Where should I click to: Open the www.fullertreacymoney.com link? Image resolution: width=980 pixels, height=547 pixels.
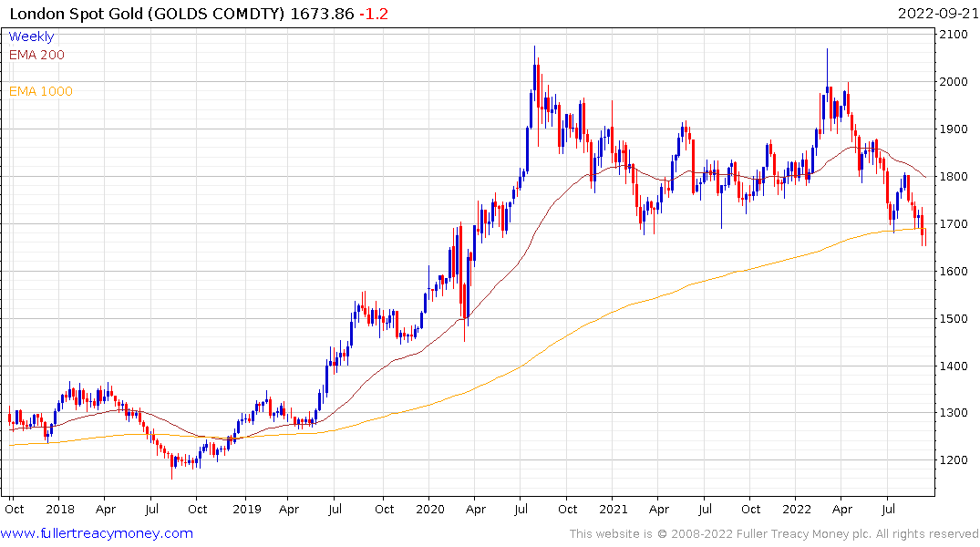[97, 534]
